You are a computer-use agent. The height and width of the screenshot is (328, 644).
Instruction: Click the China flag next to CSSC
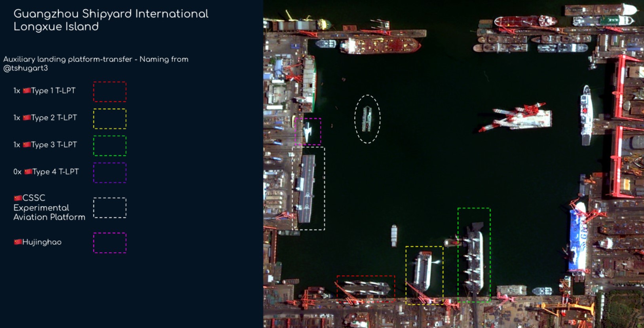click(18, 198)
